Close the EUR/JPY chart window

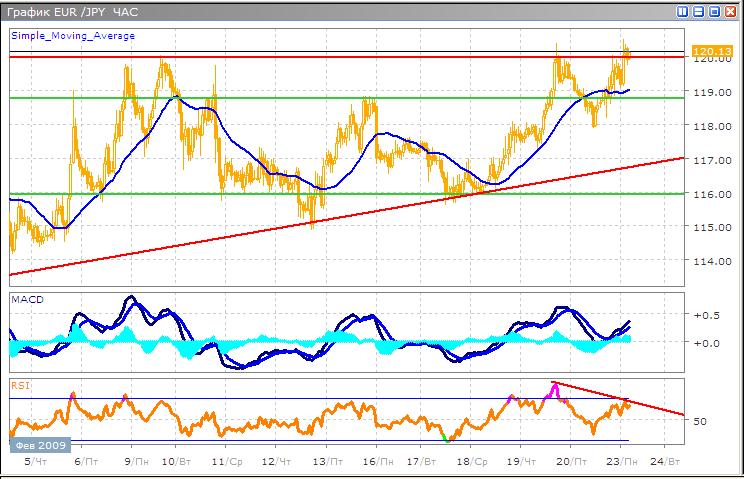(730, 12)
